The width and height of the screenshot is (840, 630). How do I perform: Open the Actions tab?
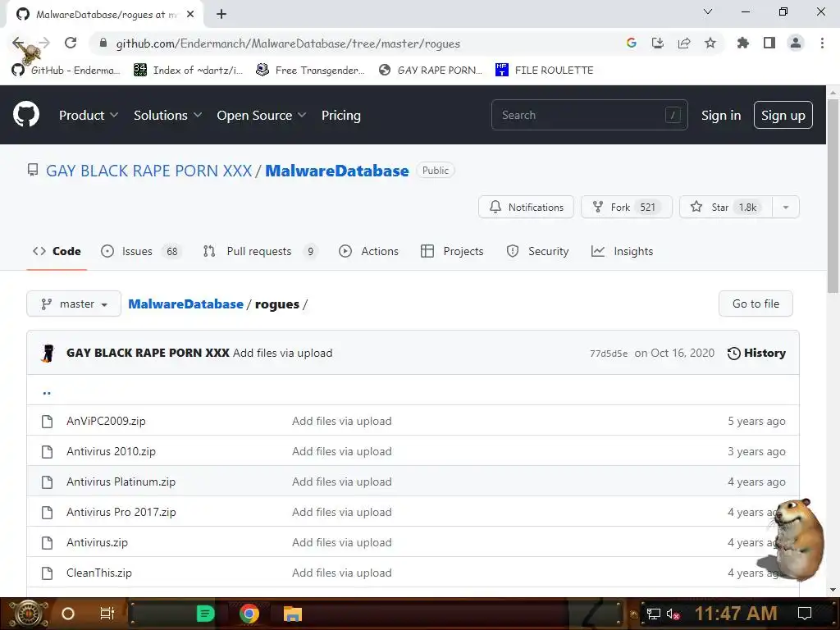[x=368, y=251]
